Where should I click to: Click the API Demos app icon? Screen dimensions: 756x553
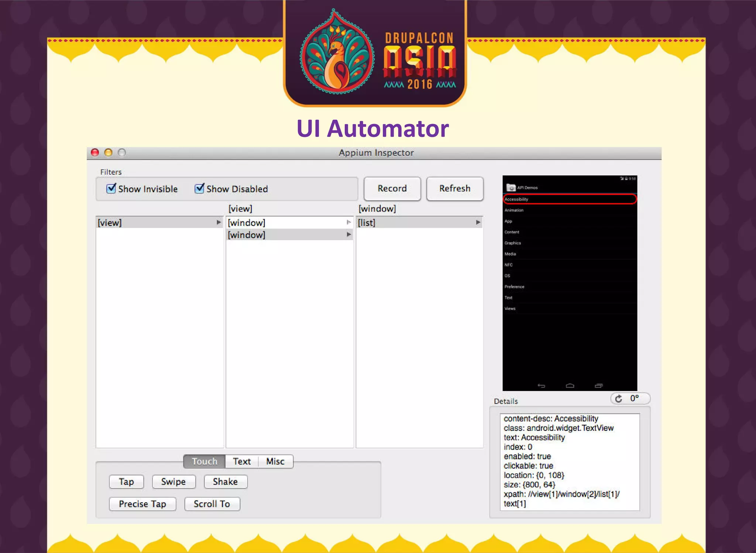click(511, 188)
